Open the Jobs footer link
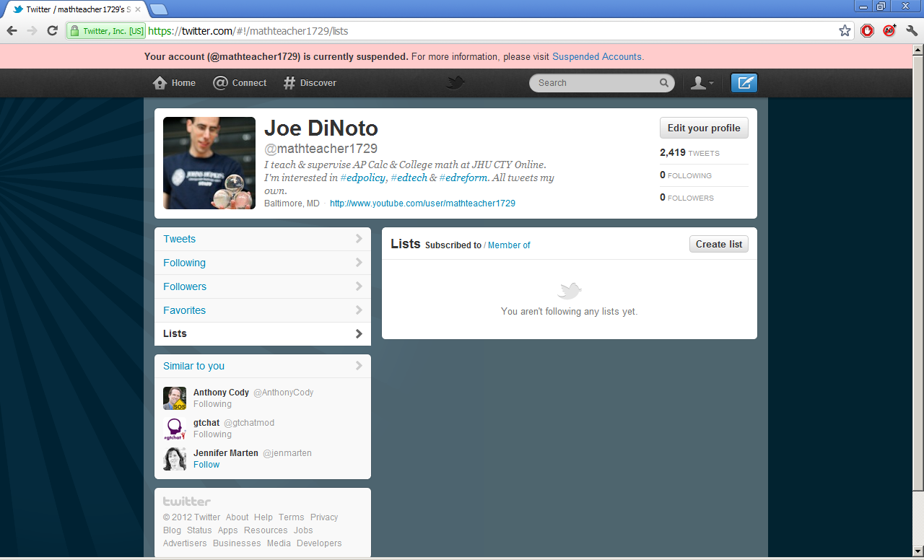 coord(303,530)
